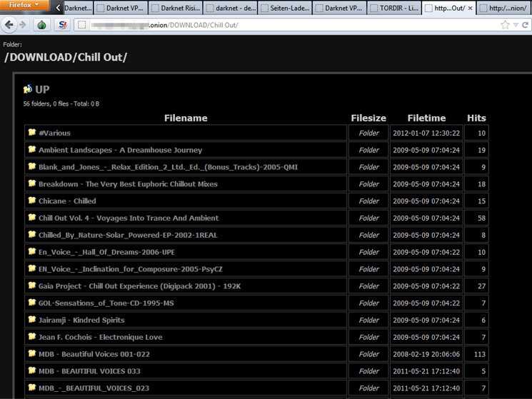
Task: Open 'MDB - Beautiful Voices 001-022' folder
Action: point(94,354)
